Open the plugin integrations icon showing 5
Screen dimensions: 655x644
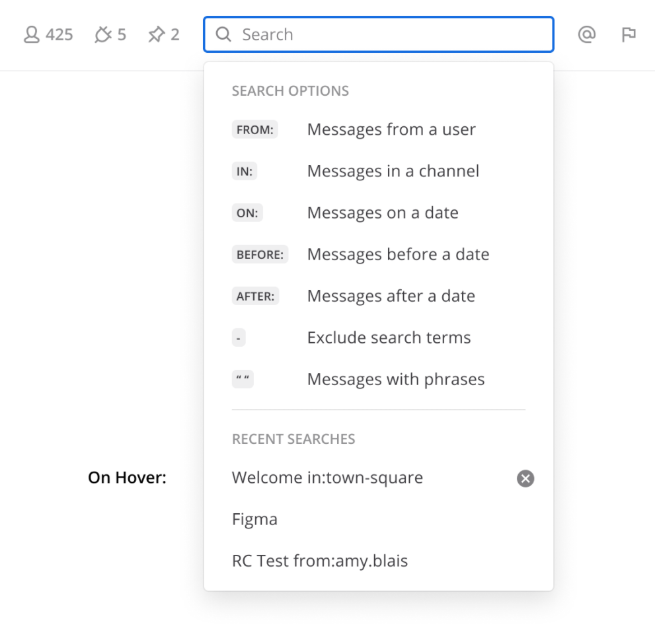point(110,34)
